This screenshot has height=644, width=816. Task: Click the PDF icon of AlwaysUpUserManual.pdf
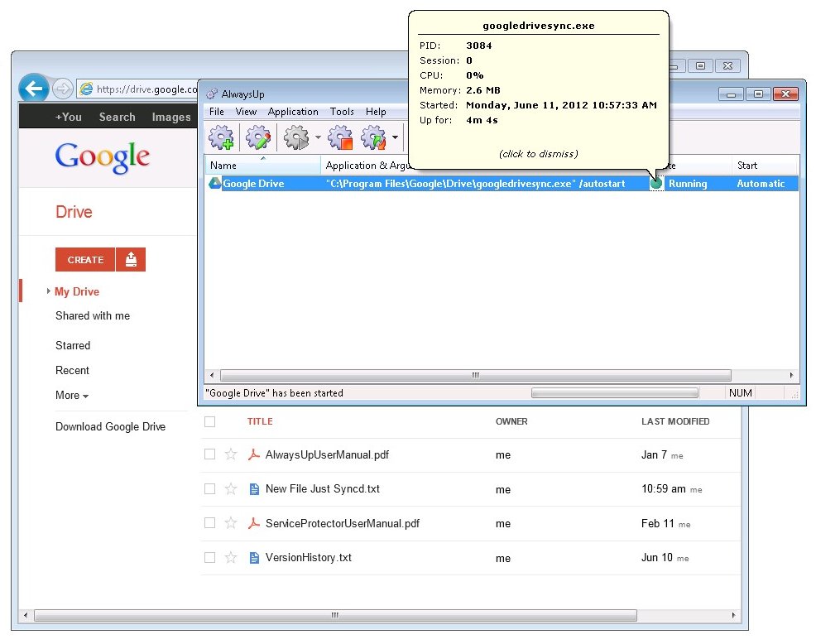click(x=253, y=454)
